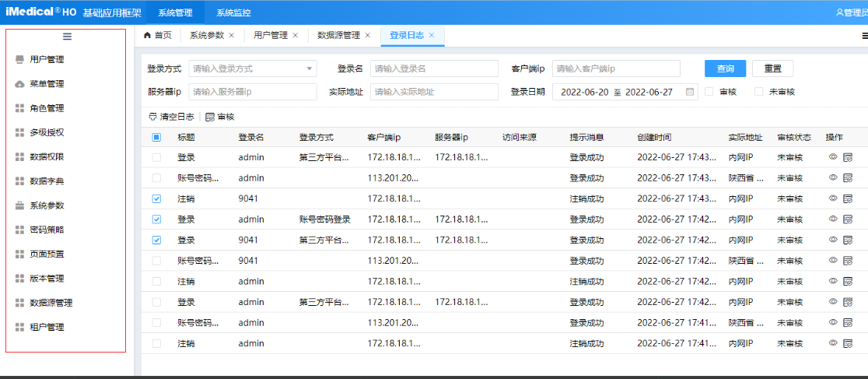Image resolution: width=868 pixels, height=379 pixels.
Task: Toggle the select-all checkbox in table header
Action: 156,138
